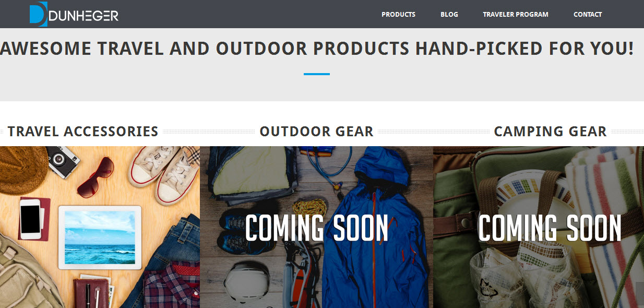Open the PRODUCTS menu item

point(398,14)
